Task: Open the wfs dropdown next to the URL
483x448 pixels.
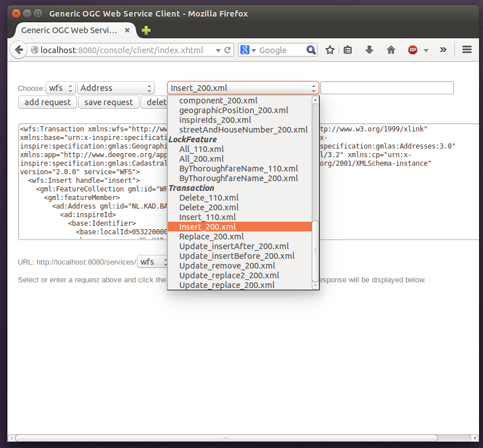Action: tap(153, 262)
